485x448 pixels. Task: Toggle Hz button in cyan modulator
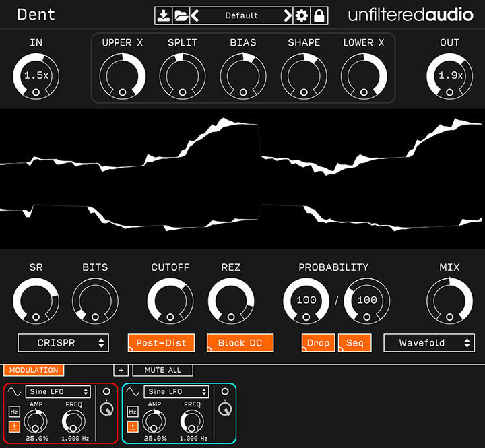[x=133, y=412]
